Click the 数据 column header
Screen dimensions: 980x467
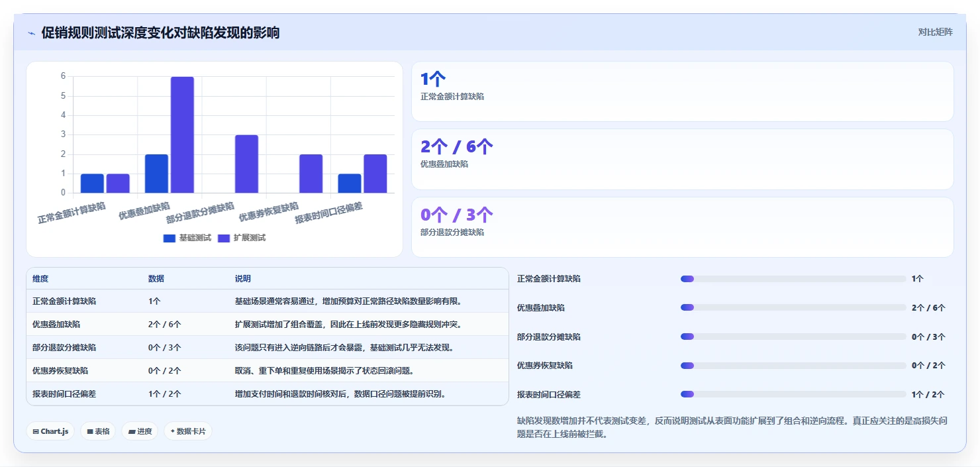click(156, 279)
